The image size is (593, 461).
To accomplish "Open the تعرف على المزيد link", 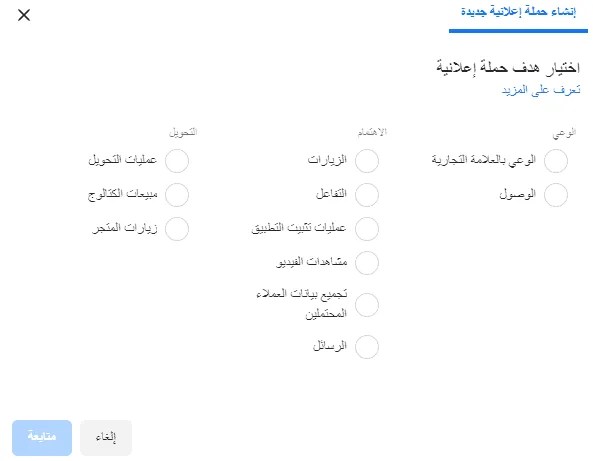I will 541,90.
